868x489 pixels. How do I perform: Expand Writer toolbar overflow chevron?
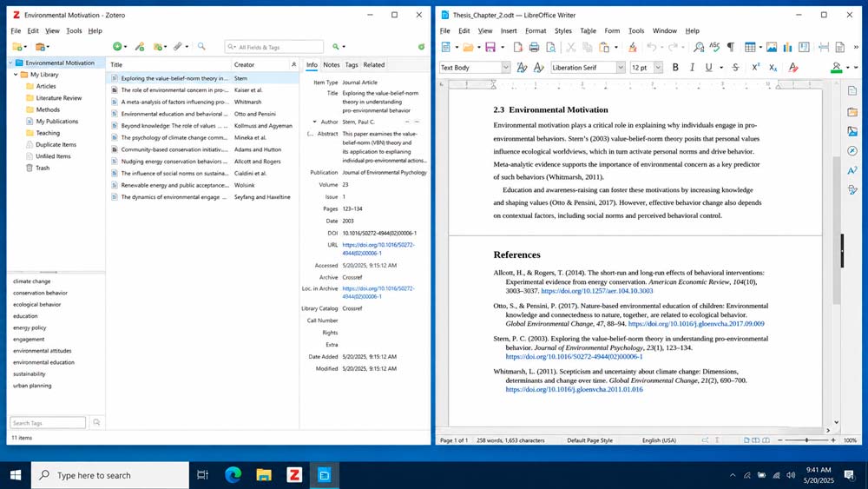856,48
